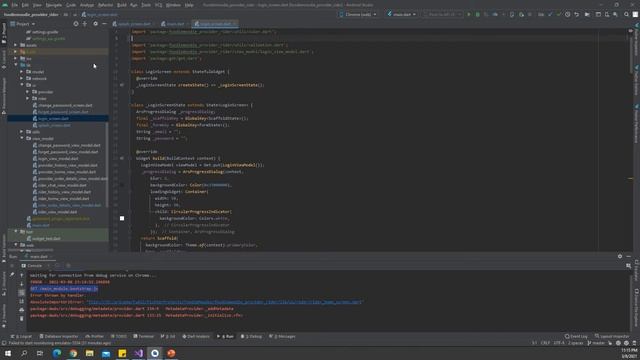
Task: Open the Terminal tool window tab
Action: tap(144, 336)
